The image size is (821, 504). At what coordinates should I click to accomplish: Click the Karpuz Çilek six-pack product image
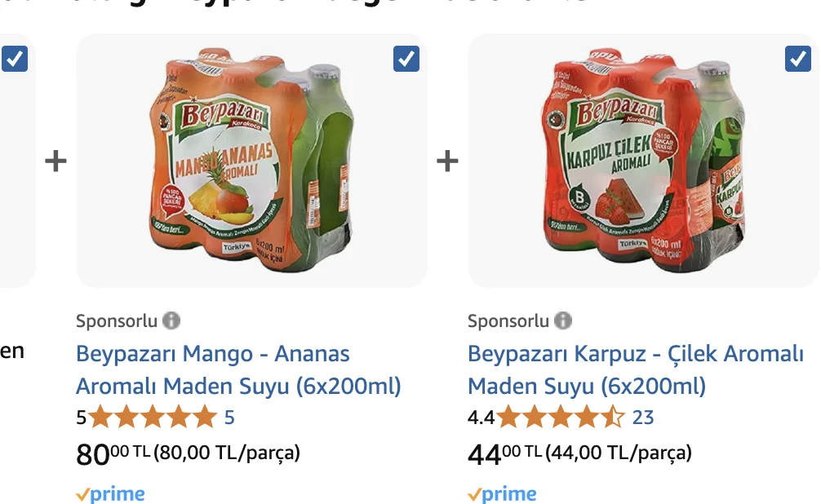pos(643,161)
